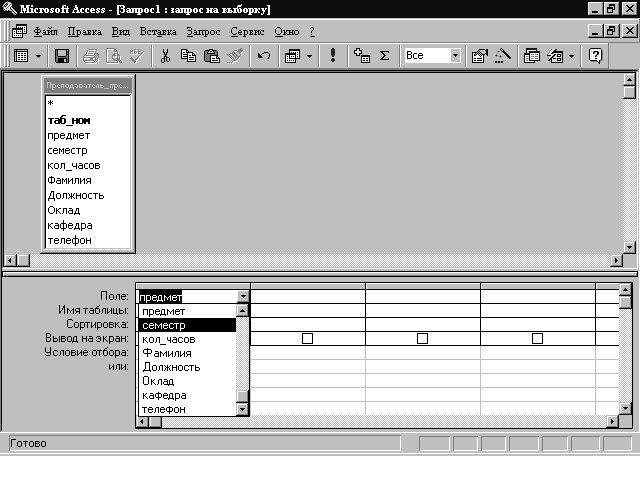
Task: Click the Copy icon
Action: click(x=188, y=56)
